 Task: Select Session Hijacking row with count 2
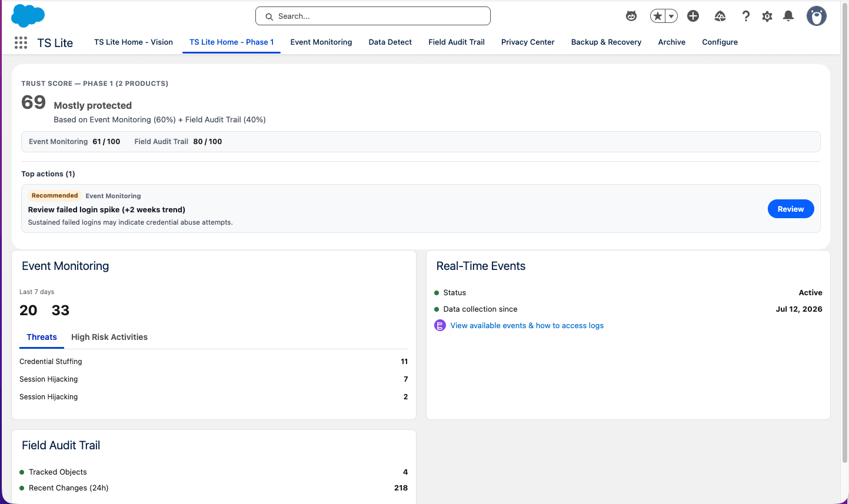pos(214,397)
